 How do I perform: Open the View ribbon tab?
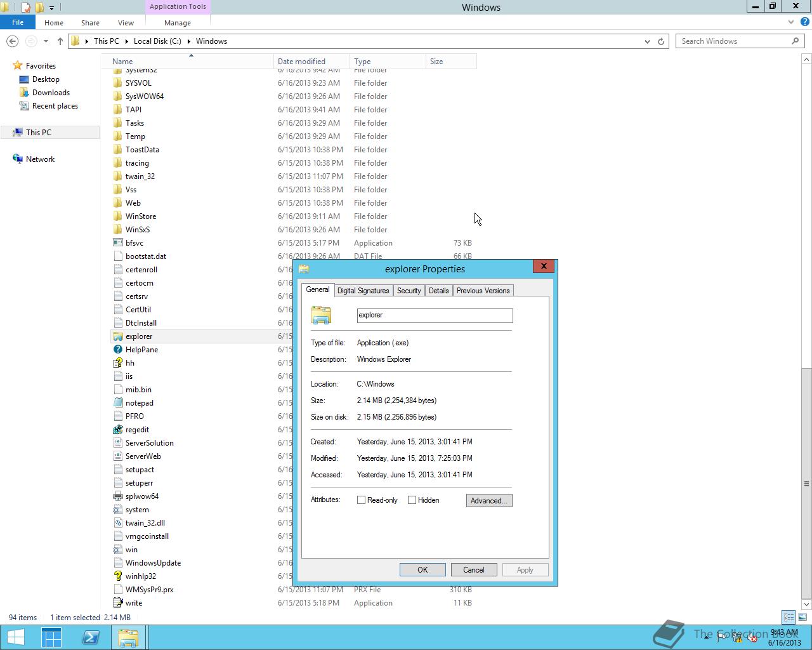126,23
